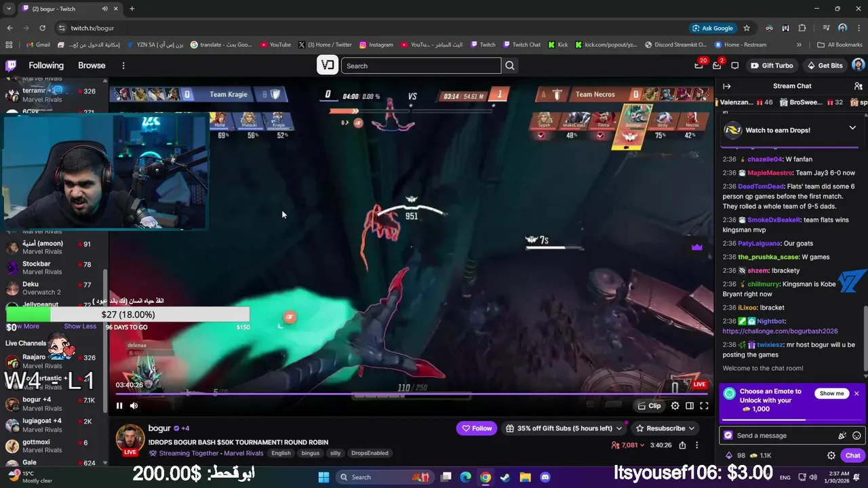Follow the bogur channel
The image size is (868, 488).
[x=477, y=428]
